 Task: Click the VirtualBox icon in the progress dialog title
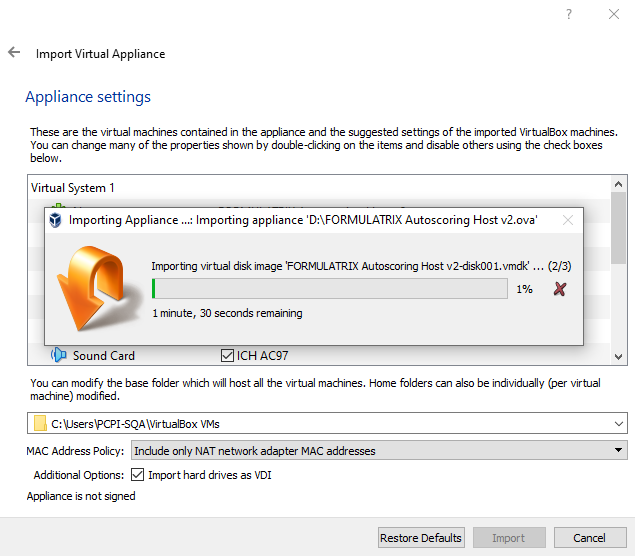coord(58,220)
